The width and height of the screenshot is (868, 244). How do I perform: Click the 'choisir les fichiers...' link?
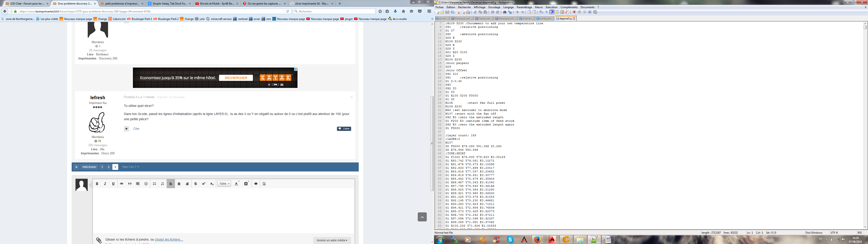pos(169,240)
